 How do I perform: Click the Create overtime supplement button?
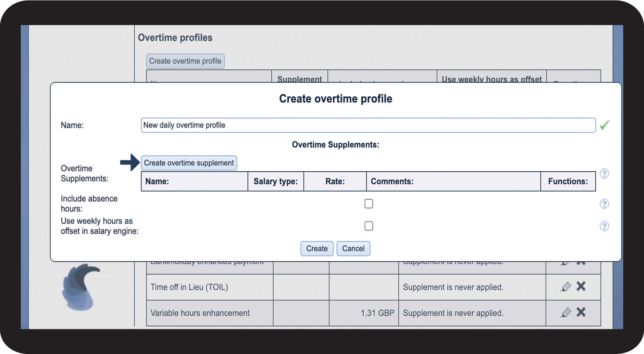pyautogui.click(x=189, y=163)
